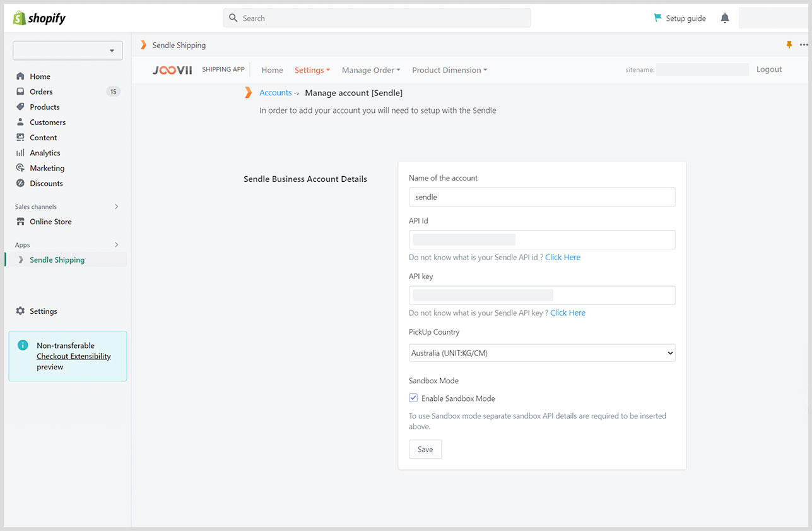The width and height of the screenshot is (812, 531).
Task: Click the Orders inbox icon
Action: (21, 92)
